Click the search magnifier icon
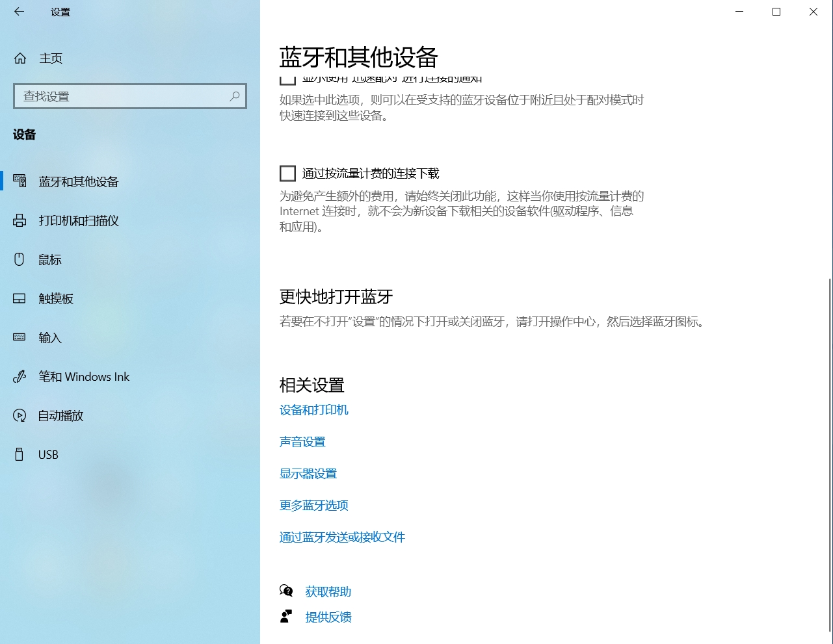The width and height of the screenshot is (833, 644). [235, 96]
